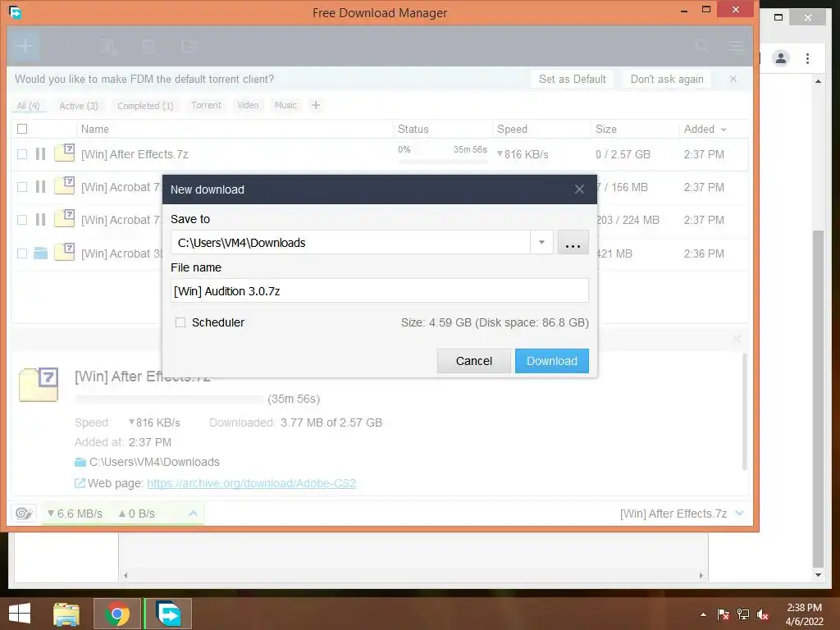Expand the Save to path dropdown
The height and width of the screenshot is (630, 840).
pyautogui.click(x=541, y=243)
